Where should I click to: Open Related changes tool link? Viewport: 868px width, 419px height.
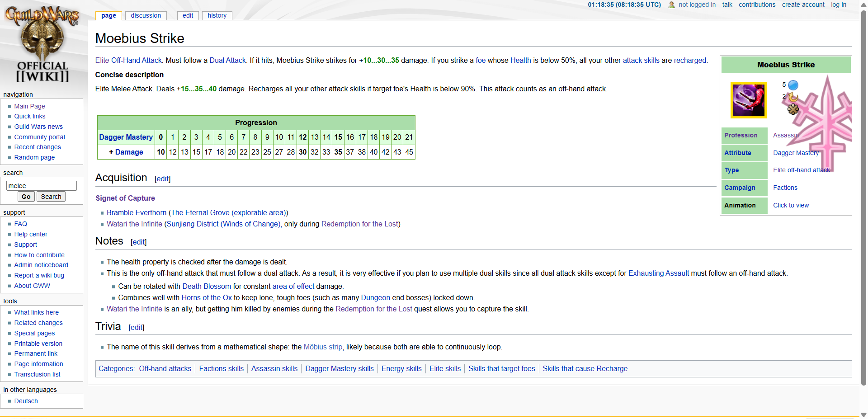(38, 323)
